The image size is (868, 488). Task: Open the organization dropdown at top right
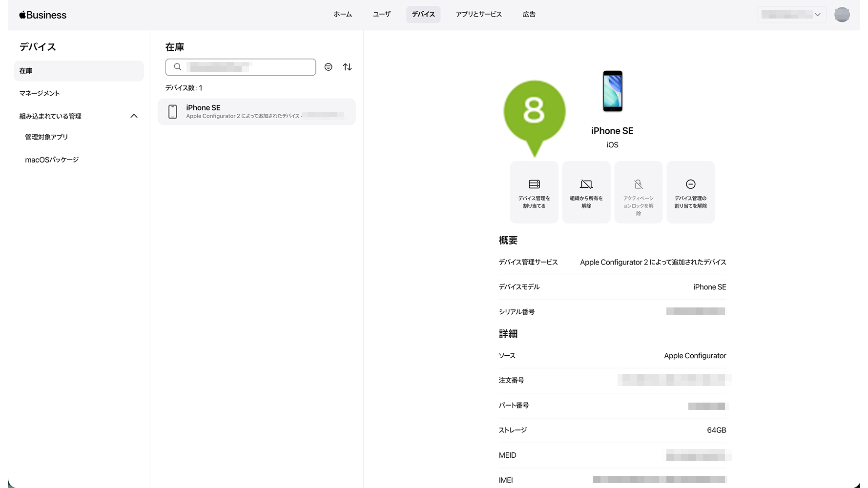(791, 15)
